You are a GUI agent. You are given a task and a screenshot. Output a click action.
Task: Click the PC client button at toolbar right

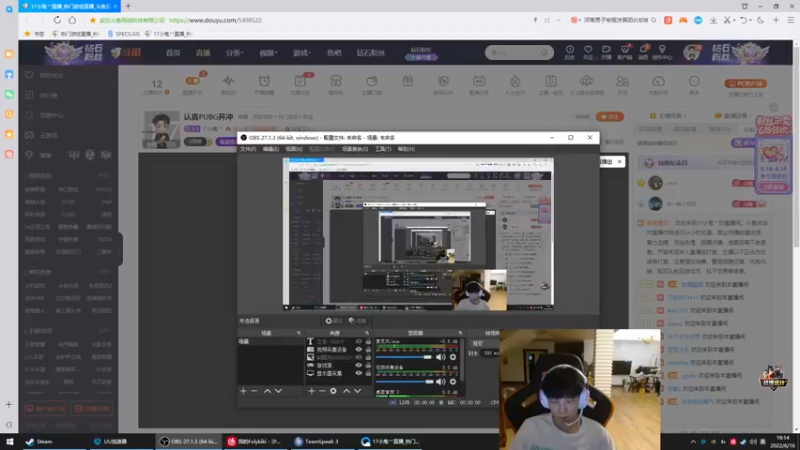pos(745,83)
